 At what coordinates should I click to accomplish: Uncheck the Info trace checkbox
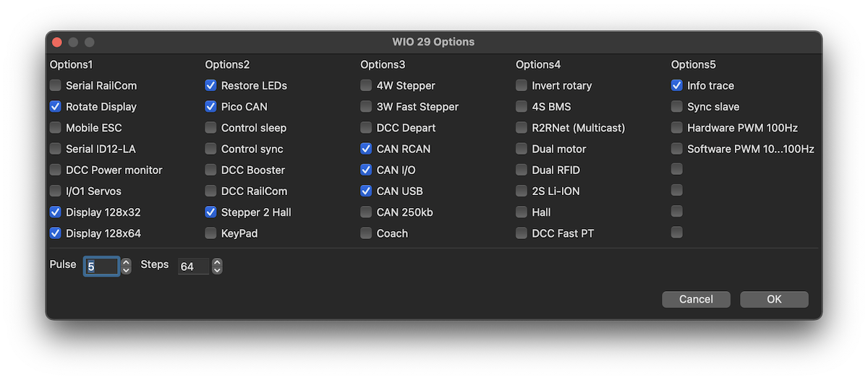pos(677,85)
